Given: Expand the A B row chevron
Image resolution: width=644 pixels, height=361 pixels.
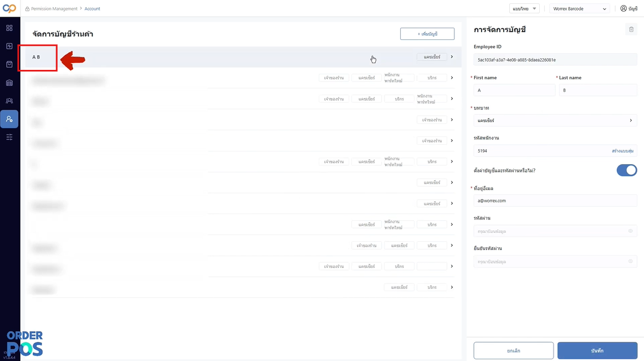Looking at the screenshot, I should coord(452,57).
